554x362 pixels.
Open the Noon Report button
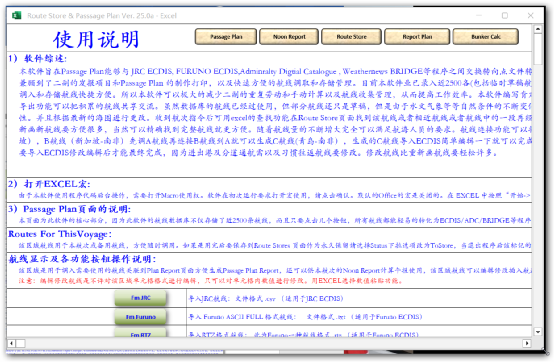click(289, 37)
